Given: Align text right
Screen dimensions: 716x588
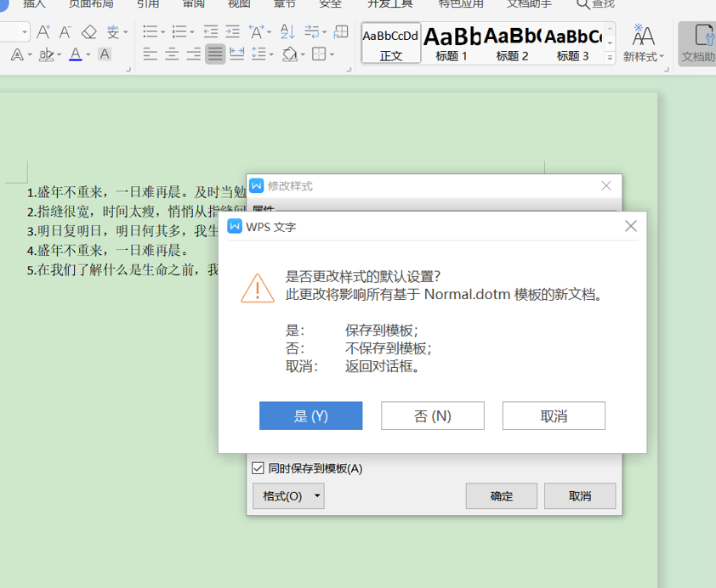Looking at the screenshot, I should [194, 54].
